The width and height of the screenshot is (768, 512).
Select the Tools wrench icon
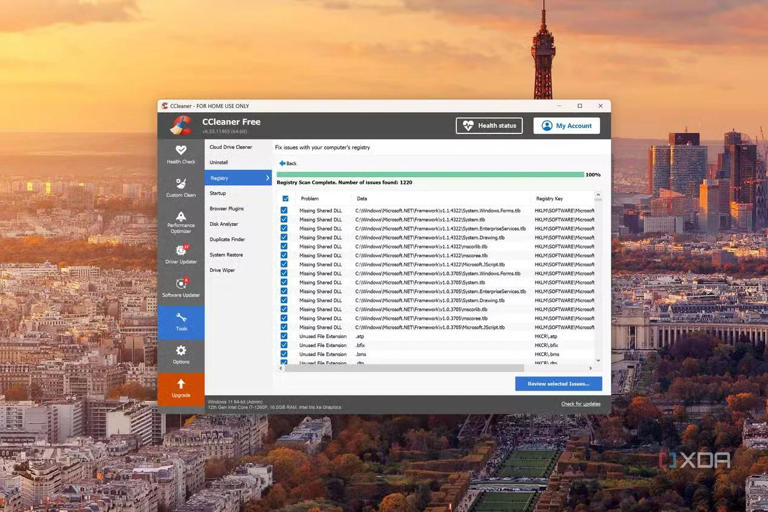(x=181, y=317)
